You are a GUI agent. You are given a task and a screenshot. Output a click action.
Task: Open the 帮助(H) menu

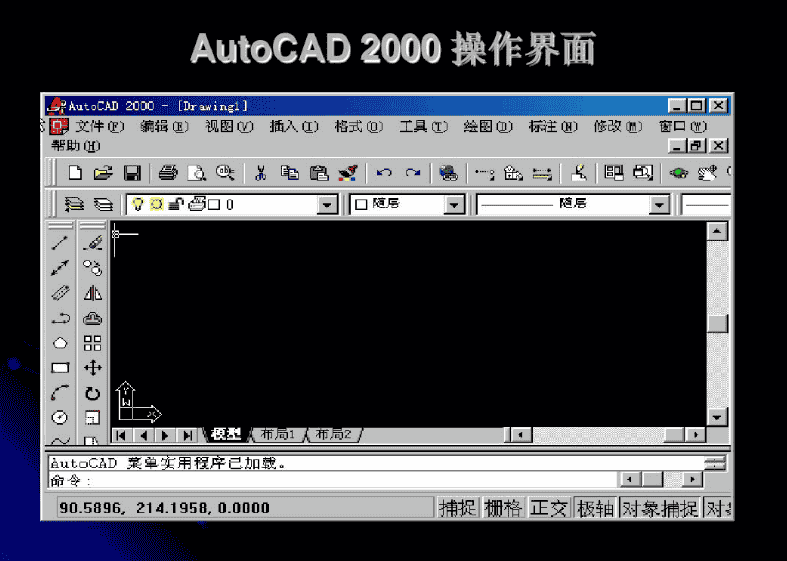[x=75, y=146]
